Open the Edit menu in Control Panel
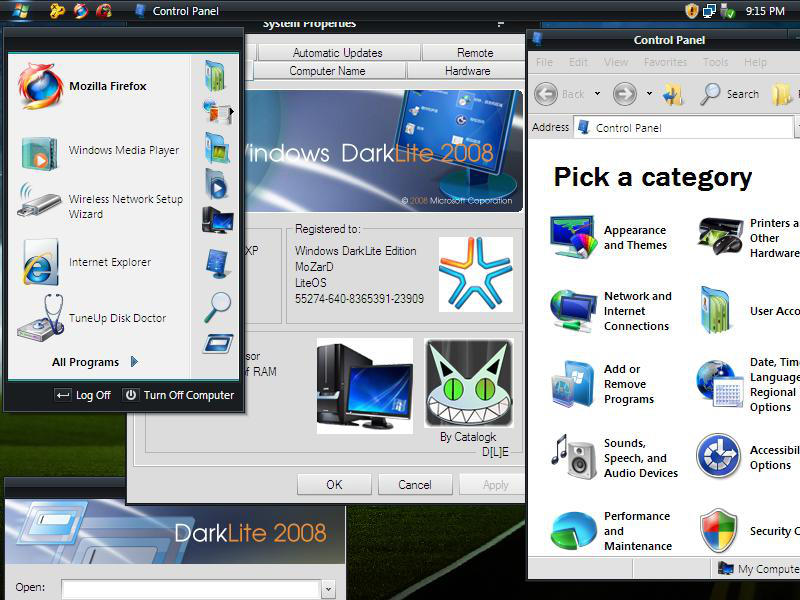Screen dimensions: 800x600 click(x=578, y=62)
